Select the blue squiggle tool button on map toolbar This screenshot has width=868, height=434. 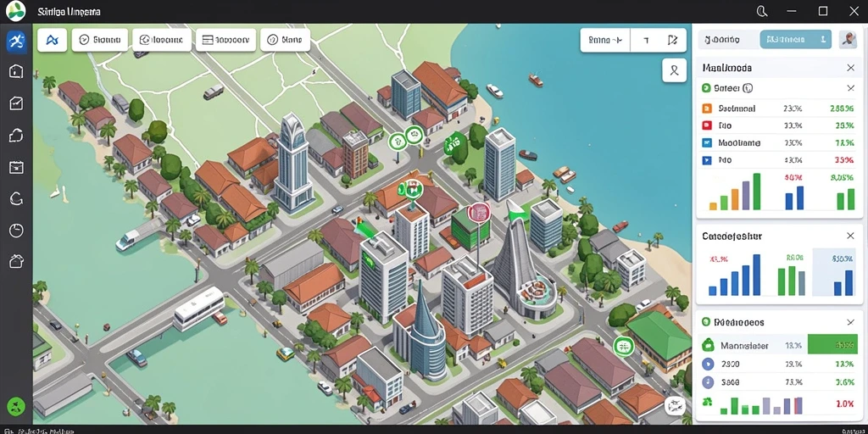(53, 40)
